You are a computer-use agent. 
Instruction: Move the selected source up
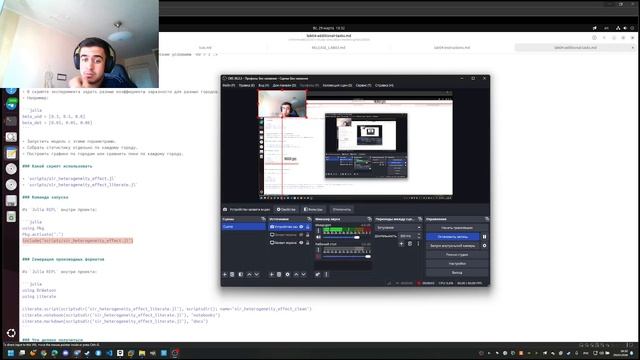point(296,275)
